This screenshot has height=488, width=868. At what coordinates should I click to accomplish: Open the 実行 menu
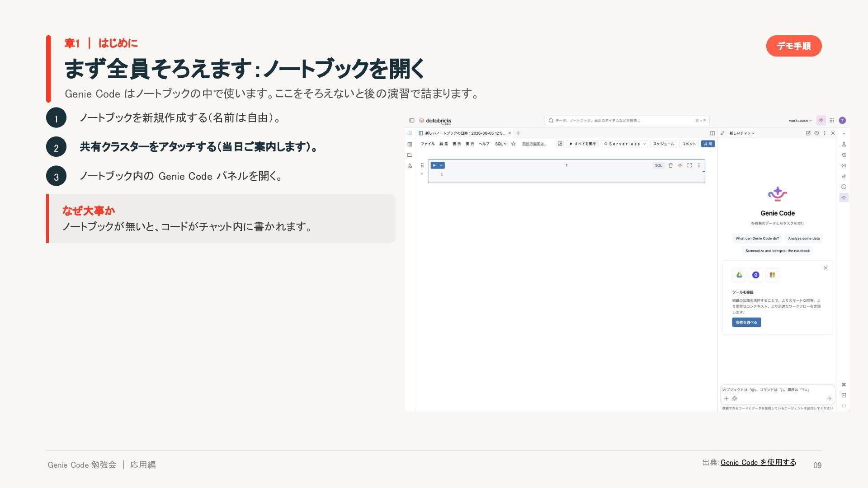point(470,144)
